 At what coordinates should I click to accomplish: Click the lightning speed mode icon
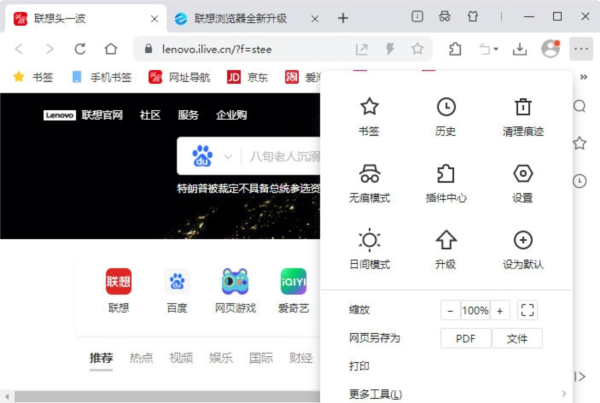390,49
